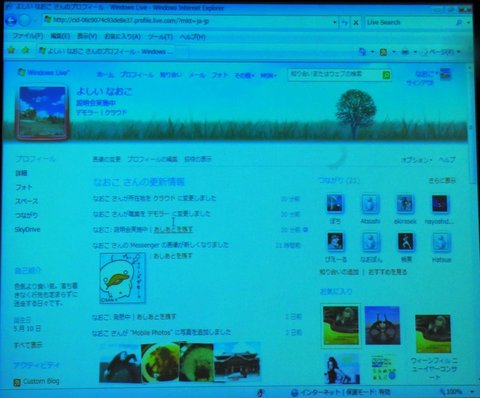Click the browser Back arrow button

[11, 21]
